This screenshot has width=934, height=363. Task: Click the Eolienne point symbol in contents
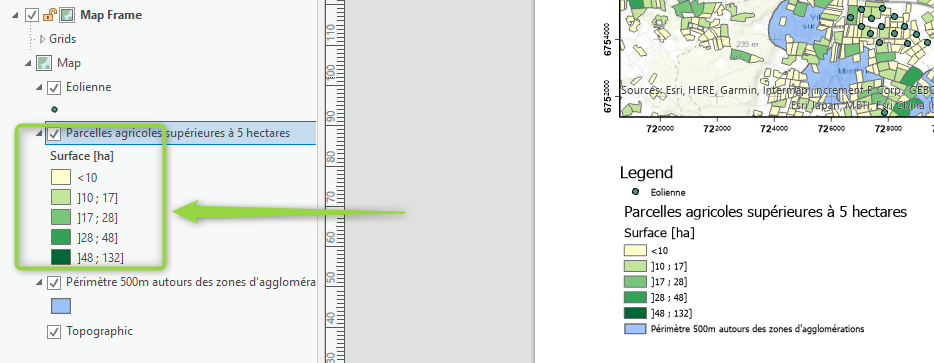click(x=54, y=109)
